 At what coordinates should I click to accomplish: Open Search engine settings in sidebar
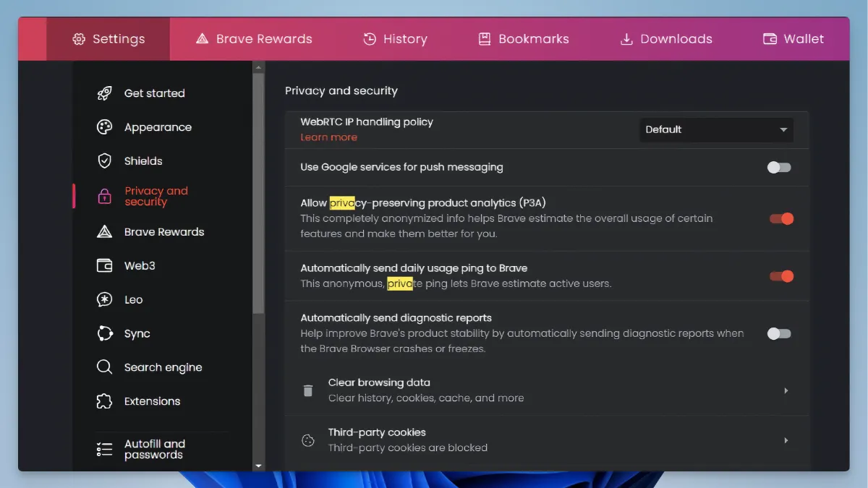(x=163, y=368)
